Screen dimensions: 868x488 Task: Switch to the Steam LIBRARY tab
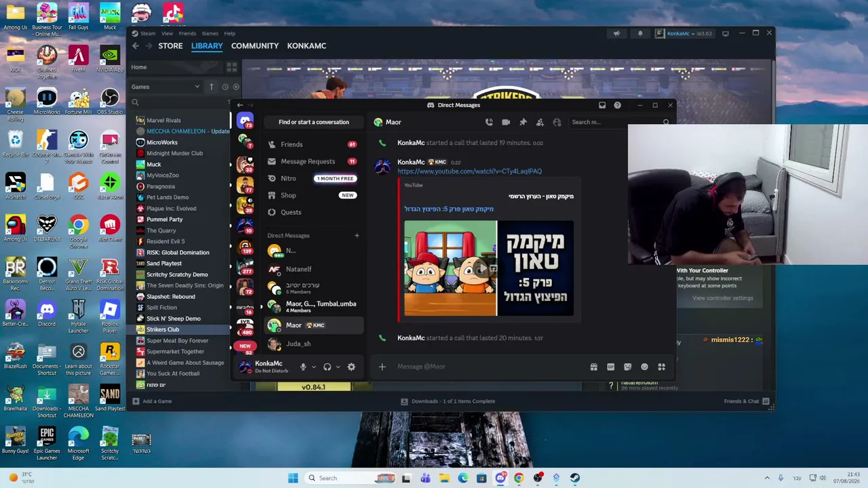[x=207, y=46]
